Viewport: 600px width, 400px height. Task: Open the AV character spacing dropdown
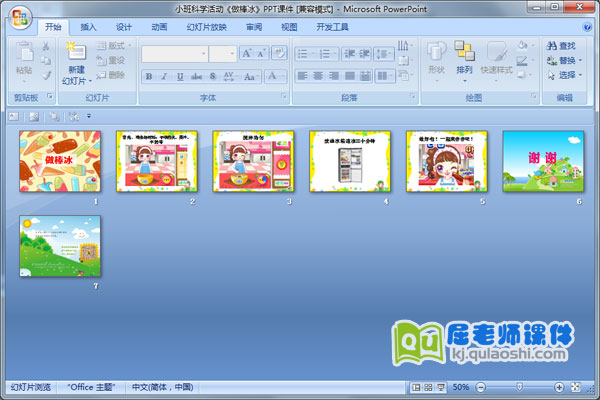[230, 77]
